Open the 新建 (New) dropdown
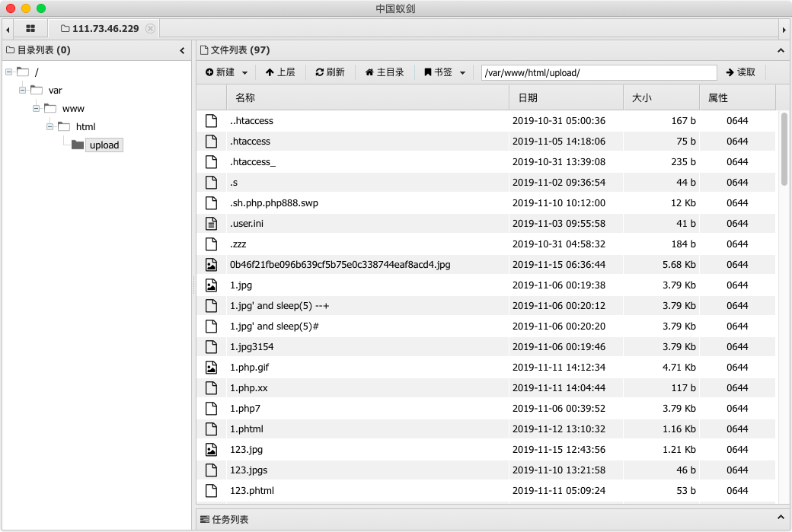Viewport: 792px width, 532px height. pos(226,72)
